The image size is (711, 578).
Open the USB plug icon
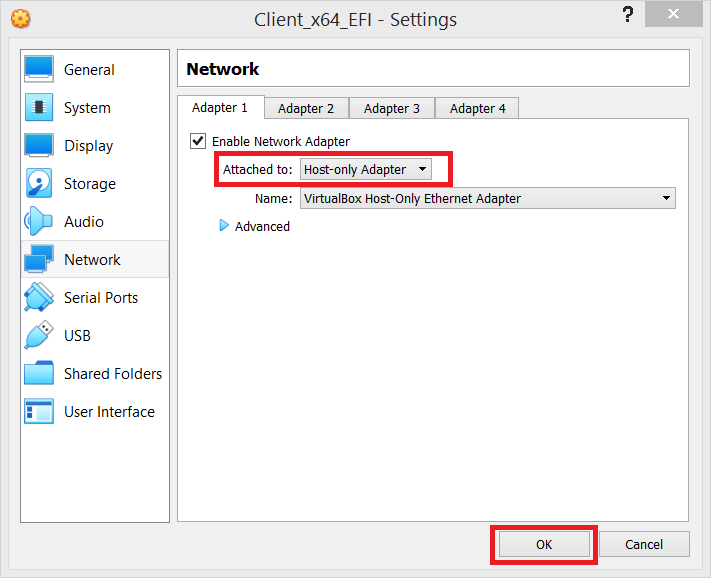point(39,336)
